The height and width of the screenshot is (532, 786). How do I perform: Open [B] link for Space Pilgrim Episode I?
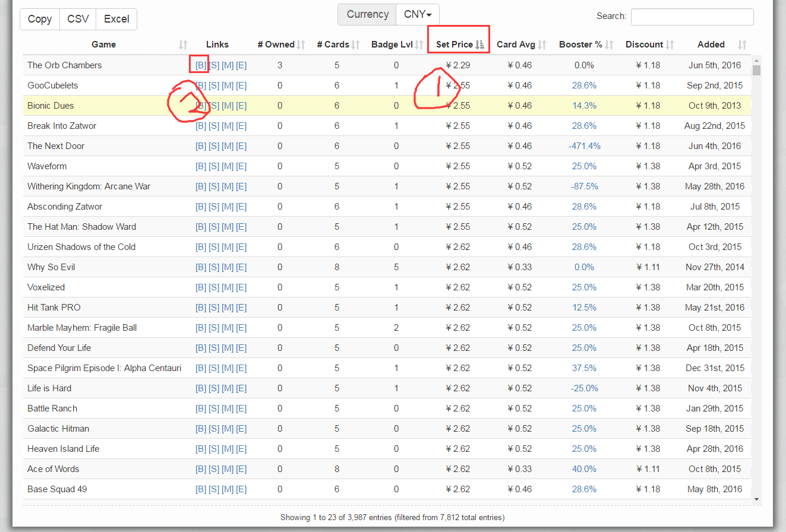click(x=201, y=368)
